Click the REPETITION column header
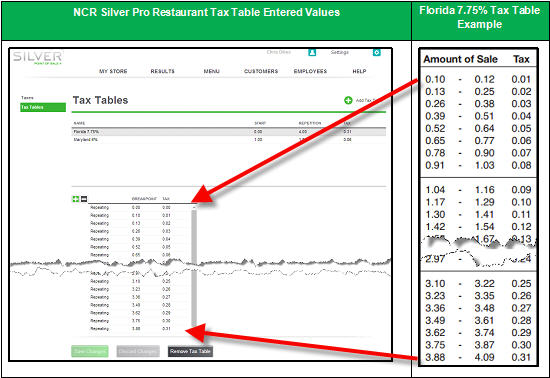Screen dimensions: 550x378 point(310,123)
